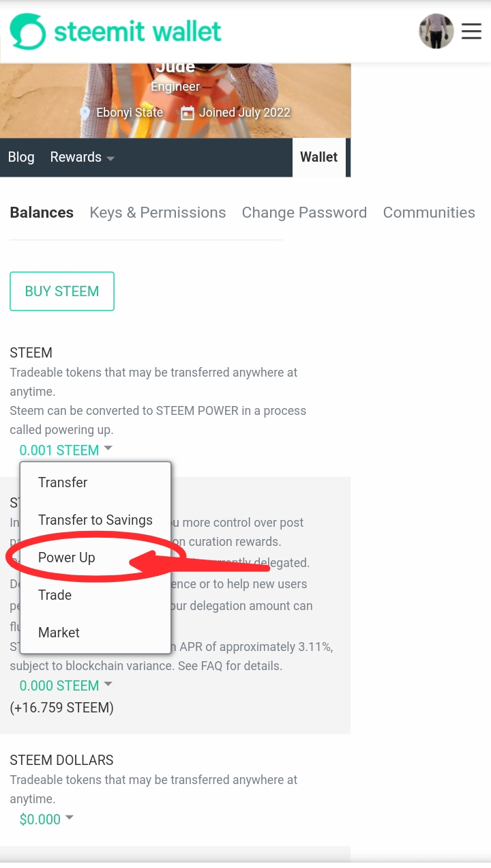Open the hamburger menu

pos(471,31)
